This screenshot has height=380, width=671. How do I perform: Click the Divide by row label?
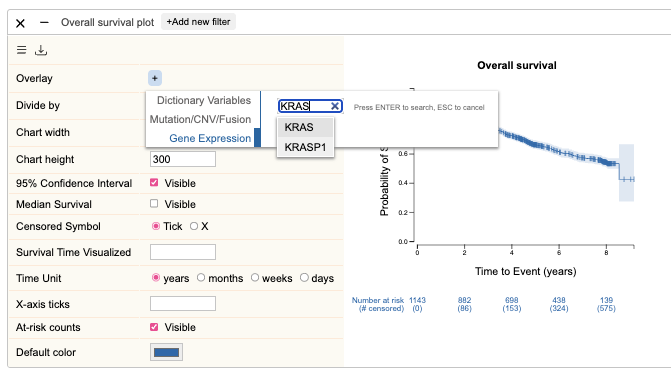point(38,105)
